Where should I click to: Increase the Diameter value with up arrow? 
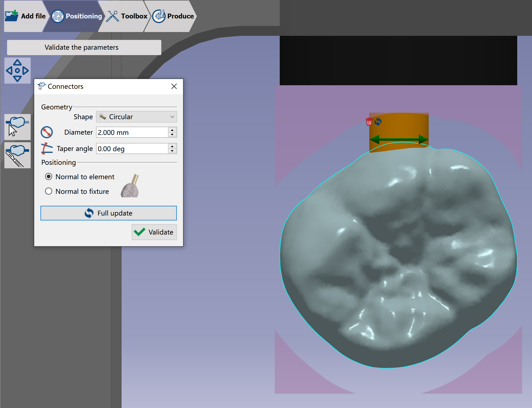pyautogui.click(x=172, y=130)
